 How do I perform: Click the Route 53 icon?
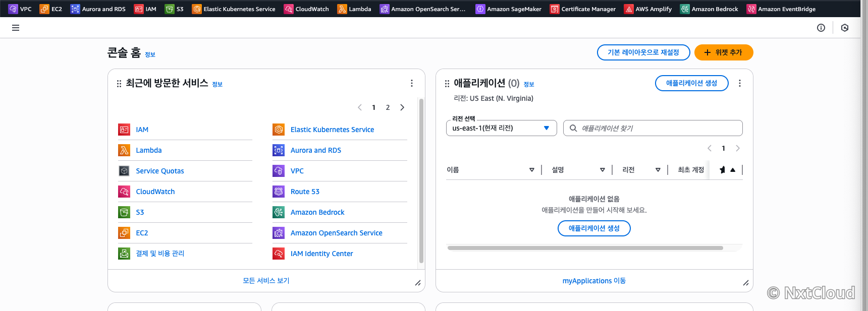[279, 192]
